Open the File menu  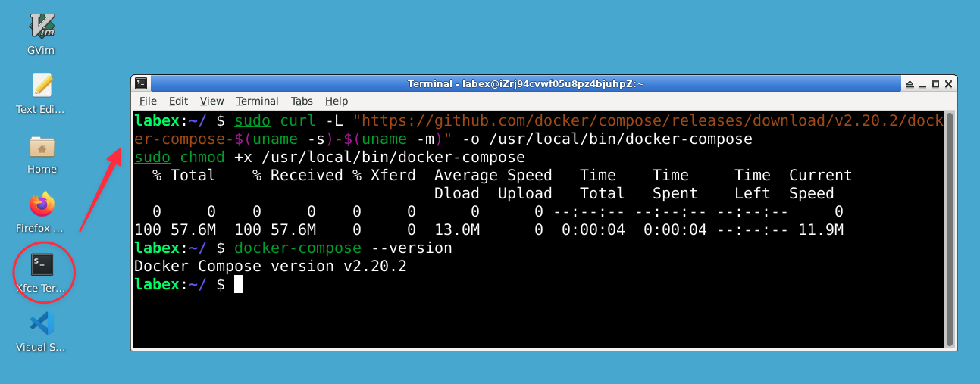click(148, 101)
